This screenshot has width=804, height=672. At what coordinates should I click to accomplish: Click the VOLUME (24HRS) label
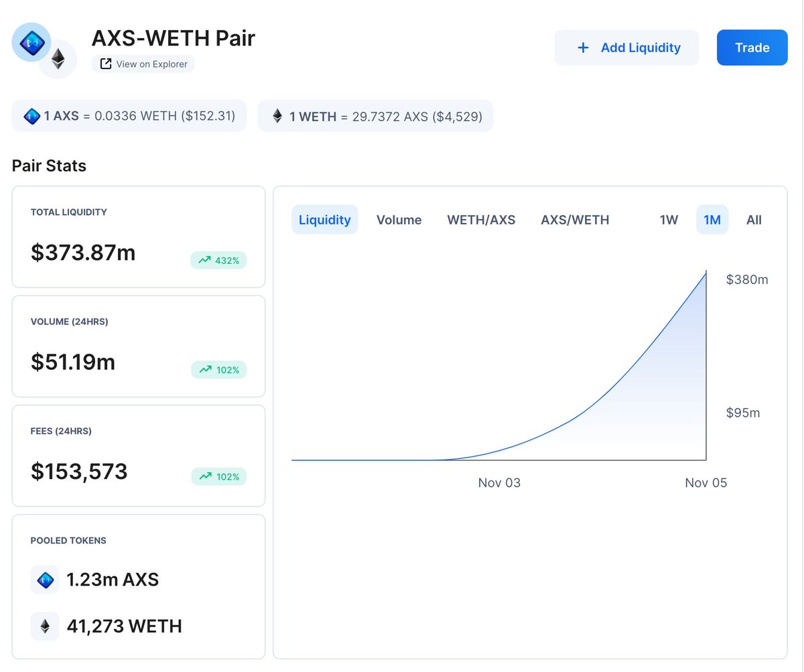[x=70, y=322]
